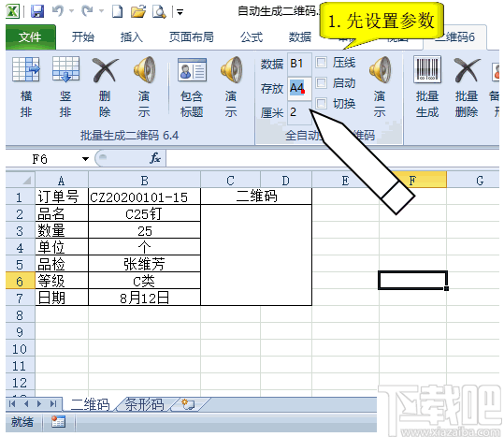Image resolution: width=504 pixels, height=437 pixels.
Task: Select column A header
Action: tap(62, 181)
